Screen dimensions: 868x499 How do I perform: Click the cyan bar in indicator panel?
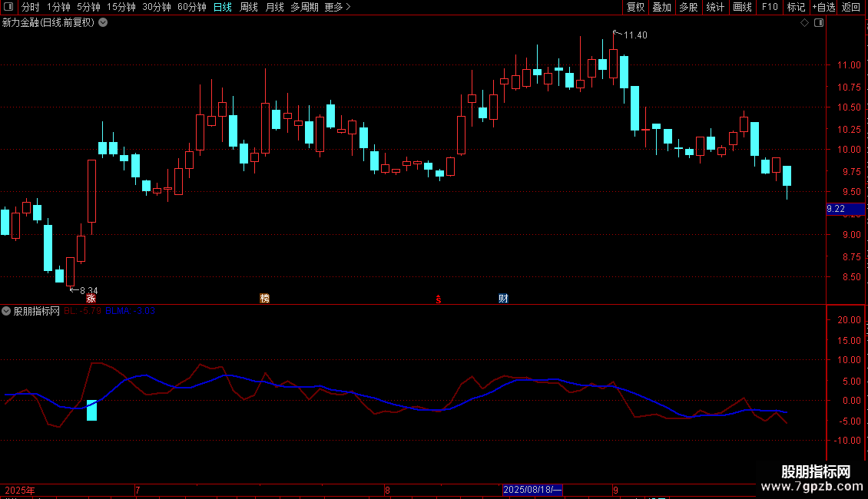(x=92, y=410)
